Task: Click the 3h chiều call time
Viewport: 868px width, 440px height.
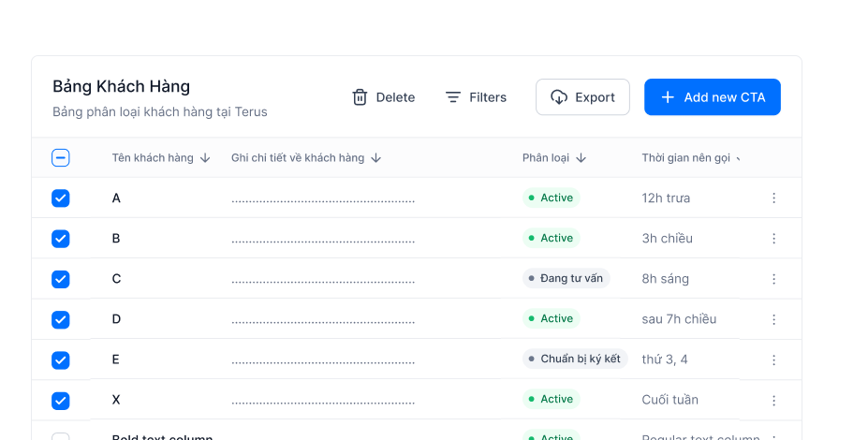Action: pyautogui.click(x=667, y=239)
